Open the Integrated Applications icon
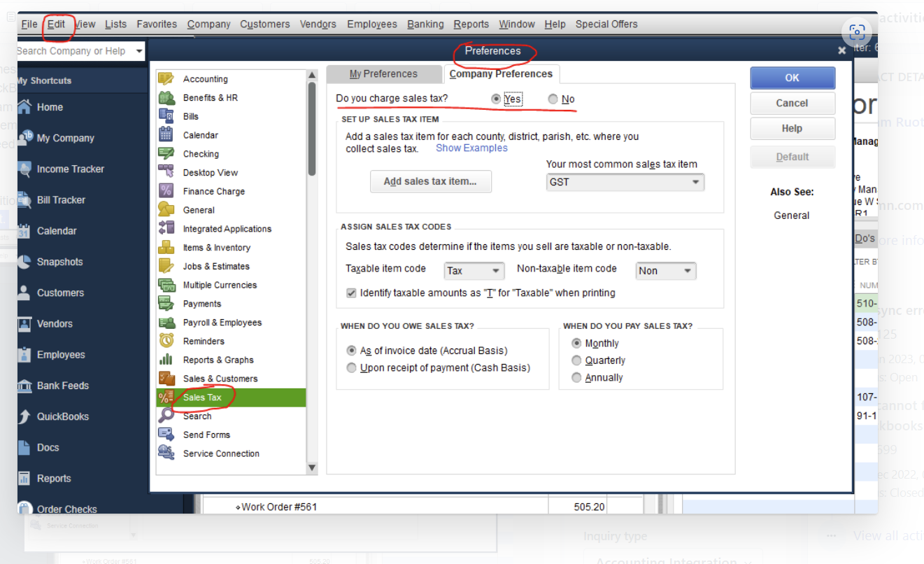924x564 pixels. pos(166,228)
